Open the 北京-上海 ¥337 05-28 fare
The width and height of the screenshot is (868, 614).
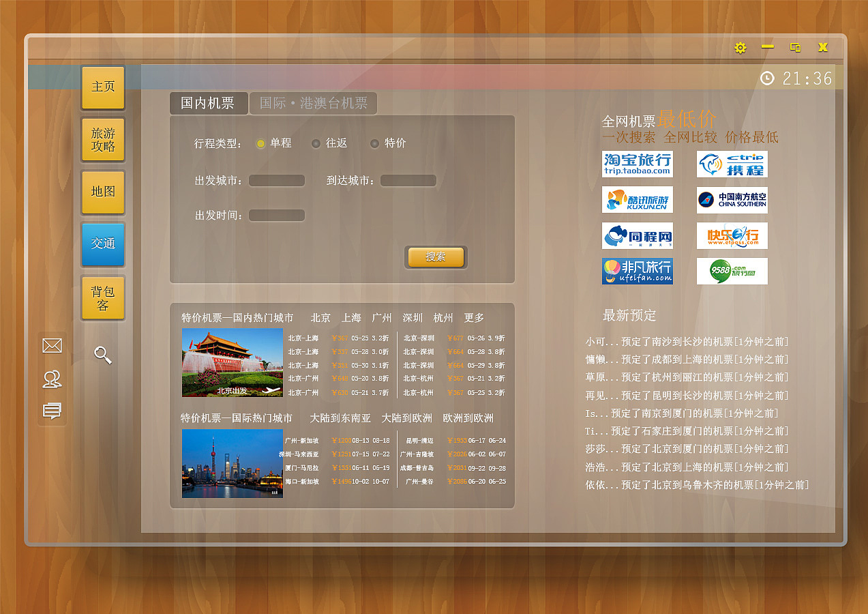pos(338,352)
